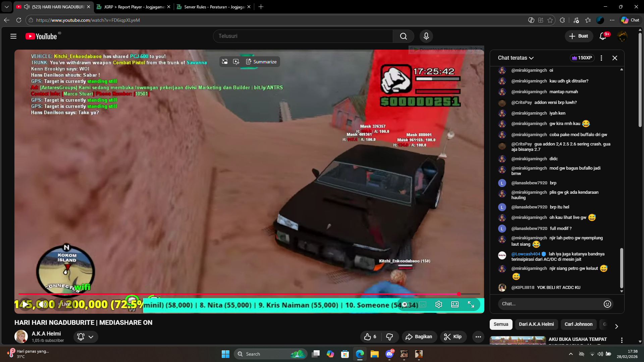
Task: Select the Carl Johnson chip
Action: [x=578, y=324]
